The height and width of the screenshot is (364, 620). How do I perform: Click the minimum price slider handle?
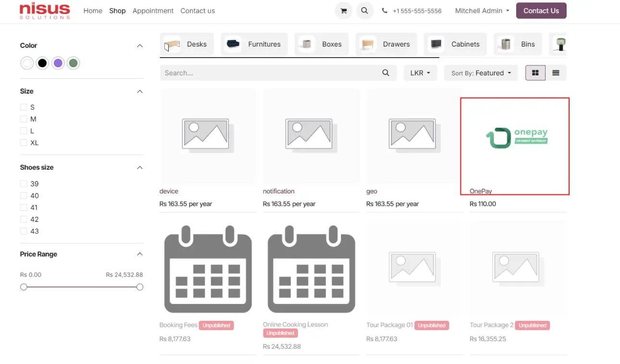(x=24, y=287)
